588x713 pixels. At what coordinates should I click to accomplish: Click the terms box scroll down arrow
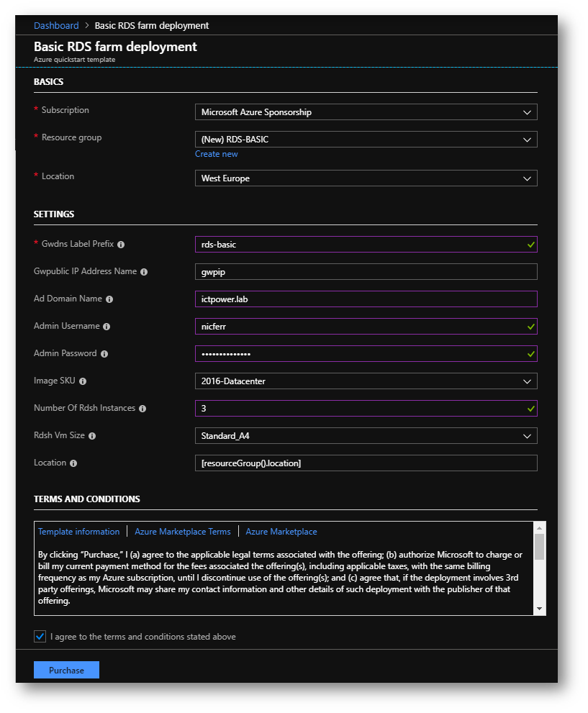pyautogui.click(x=539, y=609)
